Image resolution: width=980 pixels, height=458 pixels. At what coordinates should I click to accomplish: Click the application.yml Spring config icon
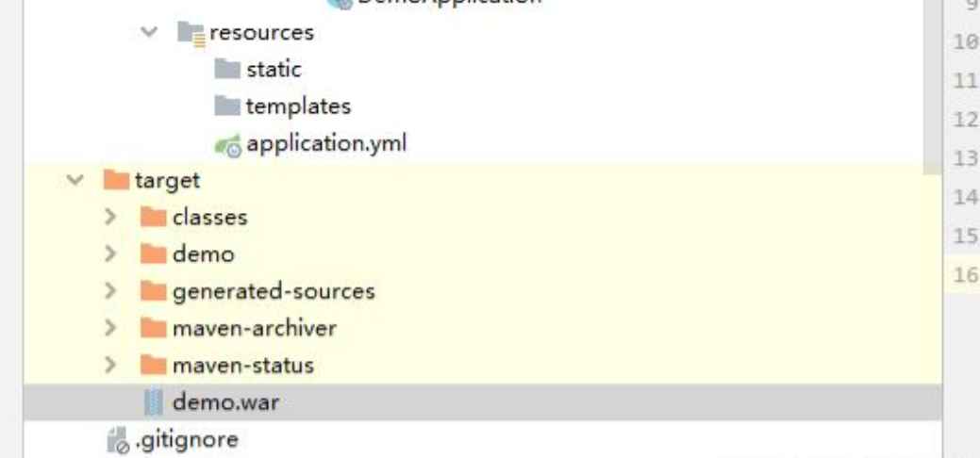[227, 145]
